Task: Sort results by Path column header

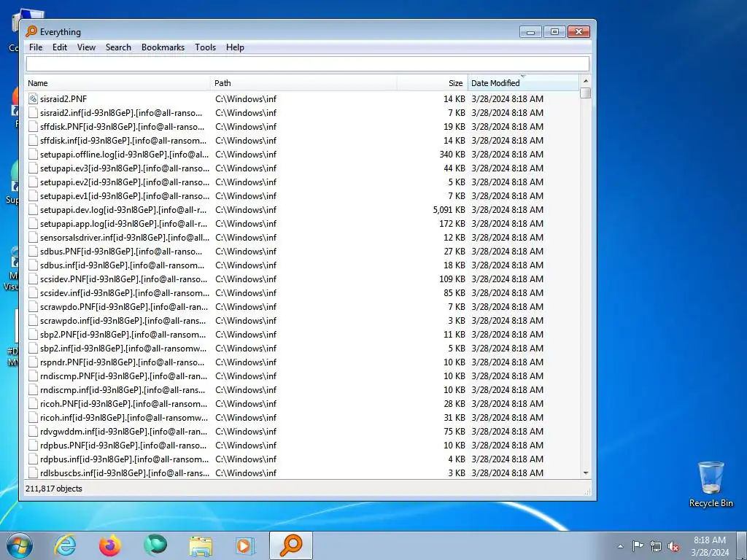Action: [303, 83]
